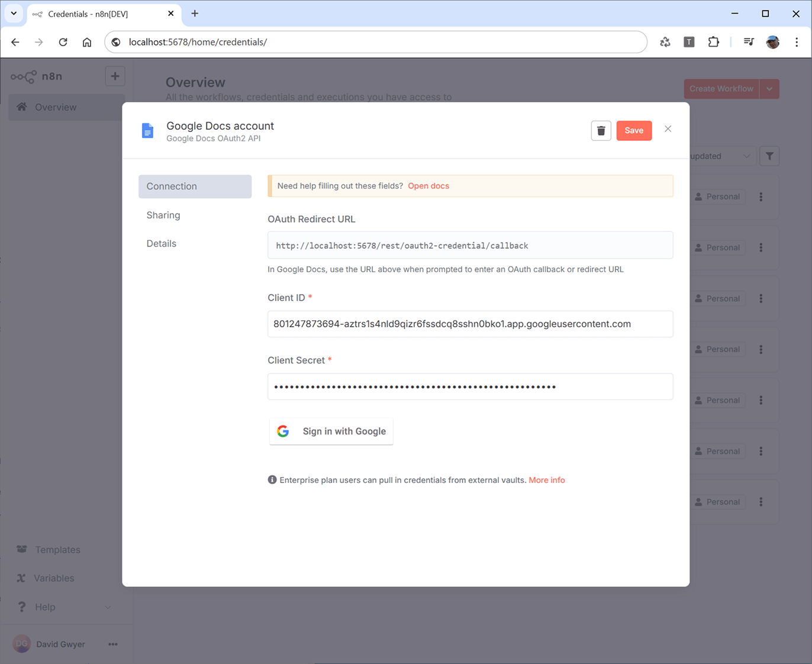Add new item with sidebar plus button
The width and height of the screenshot is (812, 664).
point(115,76)
